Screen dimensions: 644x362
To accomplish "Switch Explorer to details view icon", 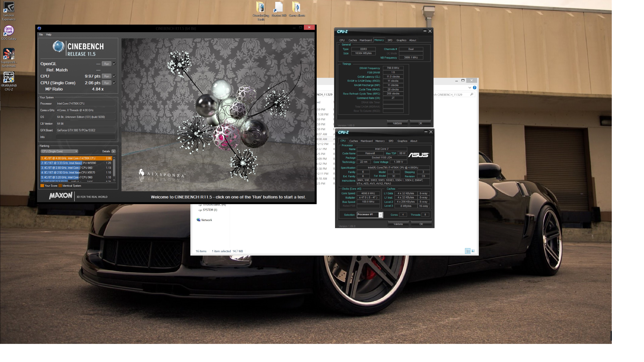I will [468, 251].
